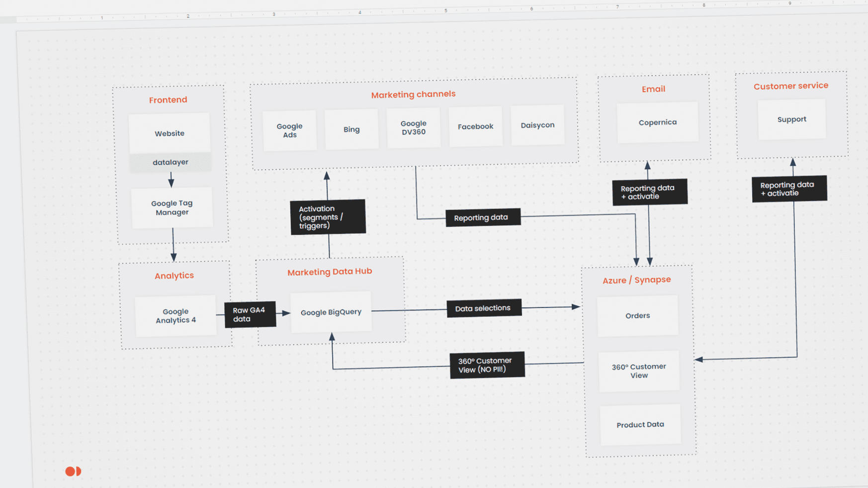Screen dimensions: 868x488
Task: Select the Google Ads box
Action: coord(290,130)
